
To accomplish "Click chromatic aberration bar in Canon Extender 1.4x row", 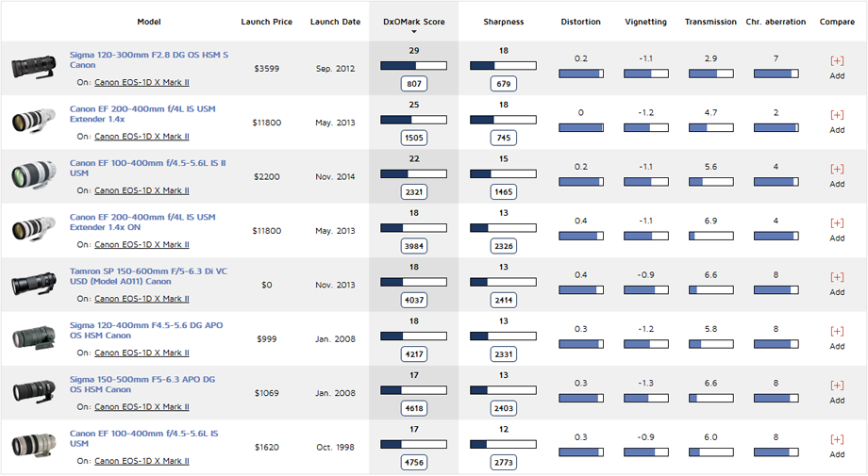I will (x=776, y=127).
